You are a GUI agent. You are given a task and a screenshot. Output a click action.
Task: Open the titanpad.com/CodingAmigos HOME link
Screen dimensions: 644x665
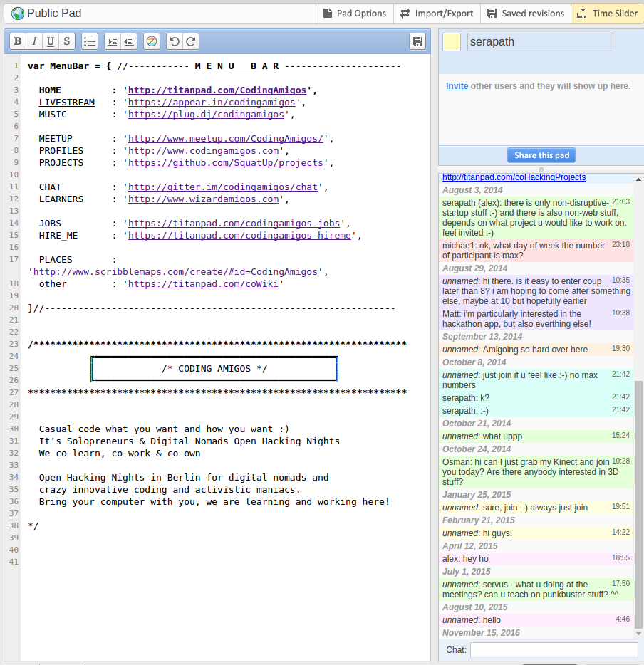[x=217, y=90]
